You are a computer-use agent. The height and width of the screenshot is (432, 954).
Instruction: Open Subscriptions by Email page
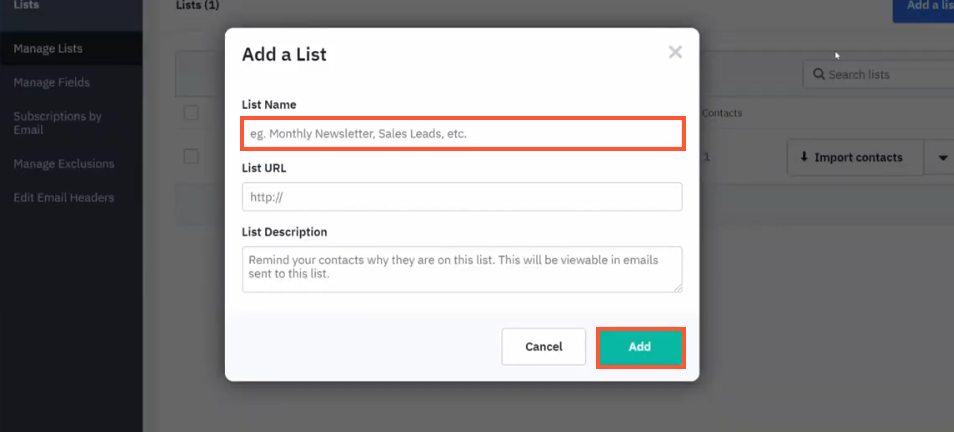pyautogui.click(x=57, y=122)
